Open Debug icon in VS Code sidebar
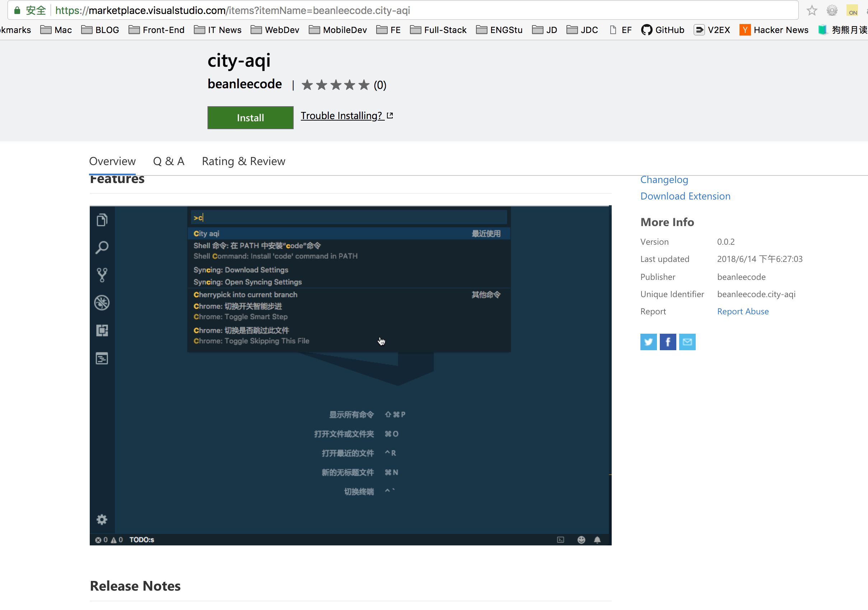The image size is (868, 610). [102, 303]
